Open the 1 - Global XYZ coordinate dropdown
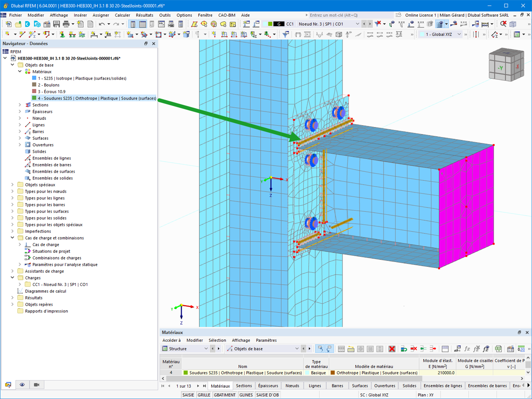 coord(441,34)
